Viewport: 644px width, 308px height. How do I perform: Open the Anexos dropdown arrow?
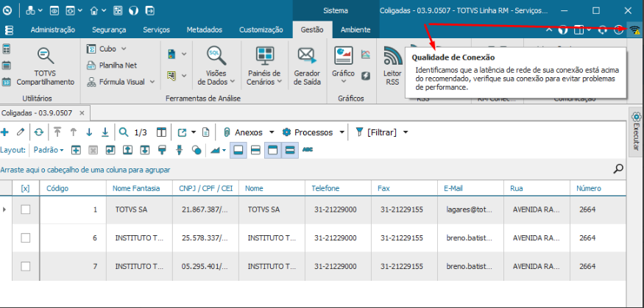272,132
